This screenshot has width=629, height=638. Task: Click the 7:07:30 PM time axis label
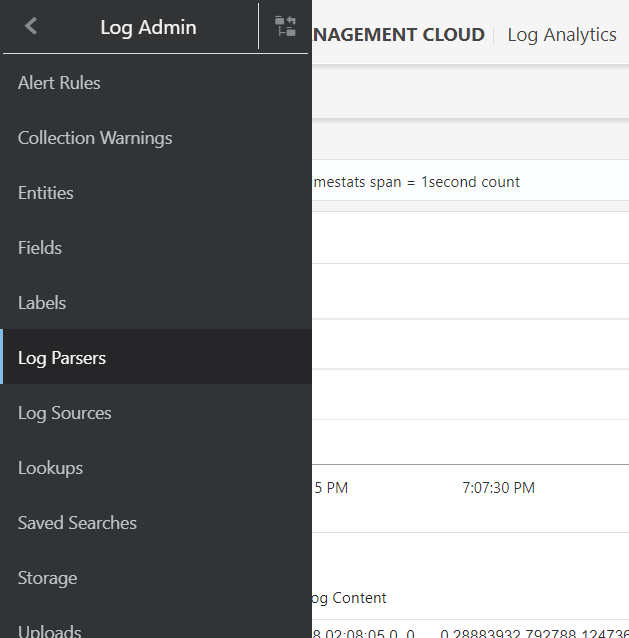[x=498, y=488]
